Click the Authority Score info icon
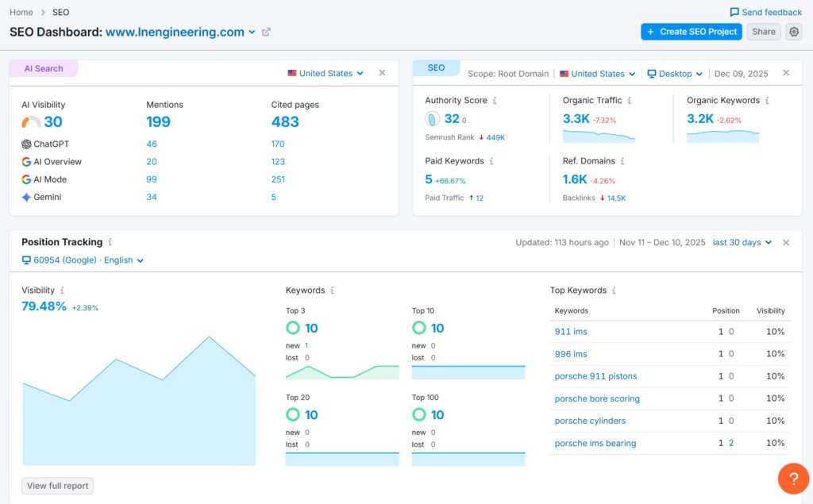813x504 pixels. [495, 101]
